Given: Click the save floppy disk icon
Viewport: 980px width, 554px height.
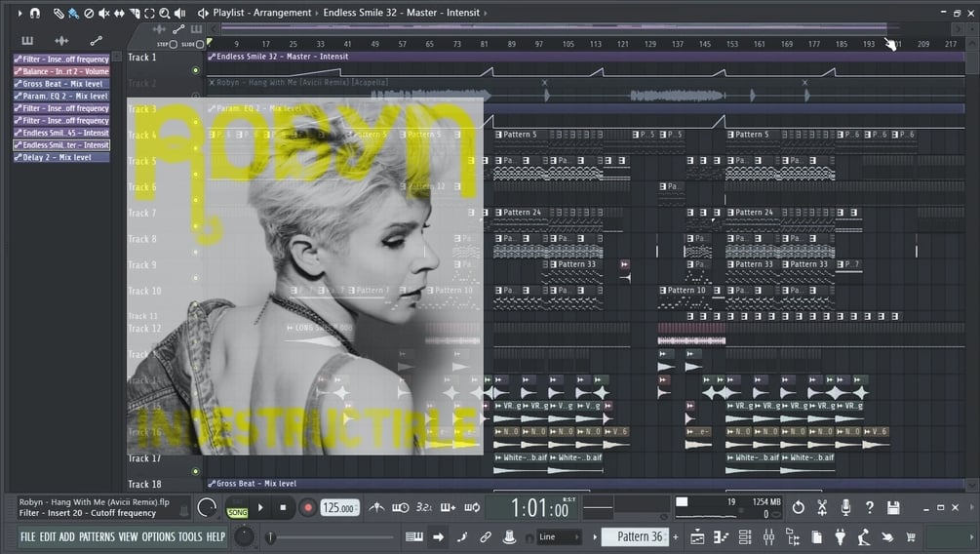Looking at the screenshot, I should pos(893,508).
